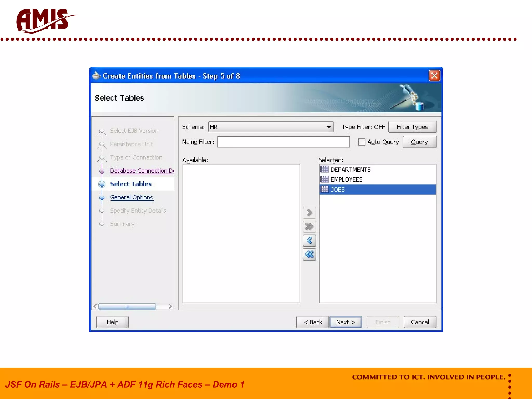Click the move-selected-right single arrow button

(309, 213)
